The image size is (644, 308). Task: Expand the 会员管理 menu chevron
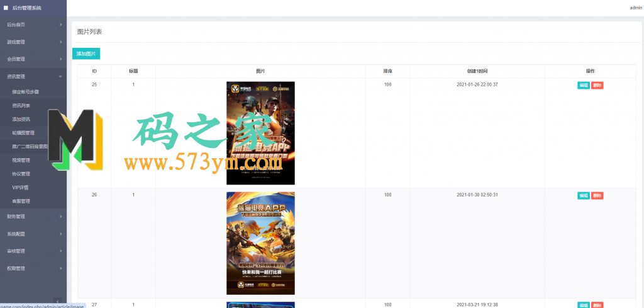[x=61, y=59]
